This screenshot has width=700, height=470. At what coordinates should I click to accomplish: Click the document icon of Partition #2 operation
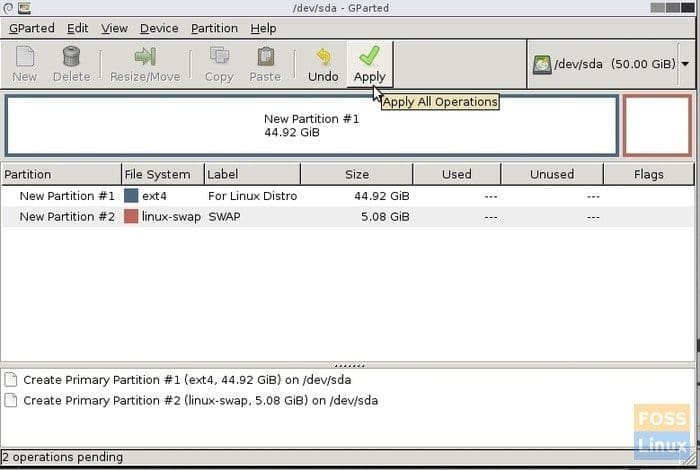coord(11,400)
